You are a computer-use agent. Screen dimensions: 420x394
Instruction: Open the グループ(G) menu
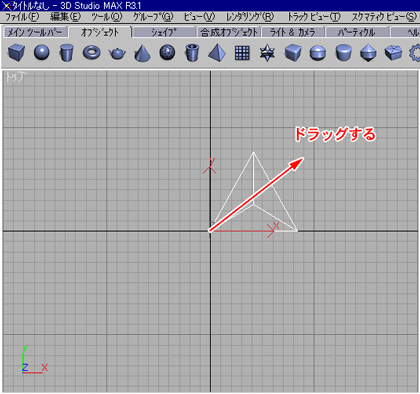[x=153, y=17]
